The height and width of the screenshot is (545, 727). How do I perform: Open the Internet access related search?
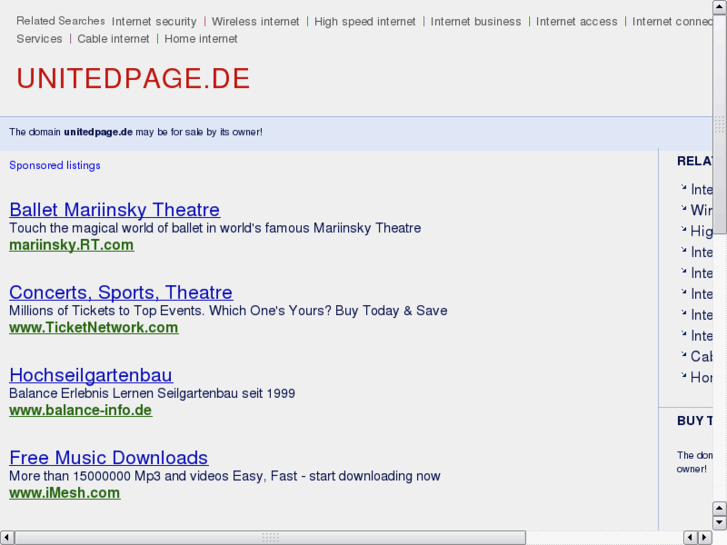[577, 22]
